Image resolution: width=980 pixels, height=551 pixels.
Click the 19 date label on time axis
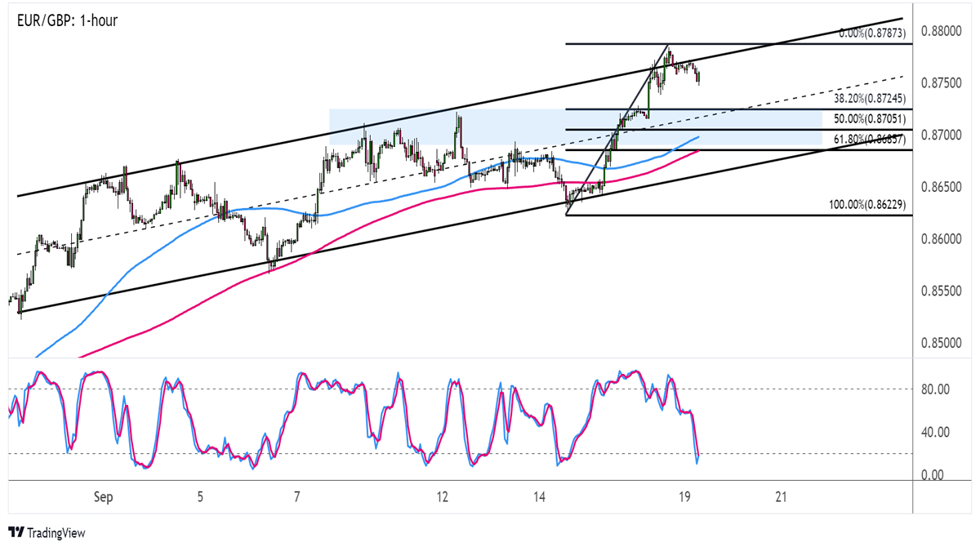click(684, 496)
